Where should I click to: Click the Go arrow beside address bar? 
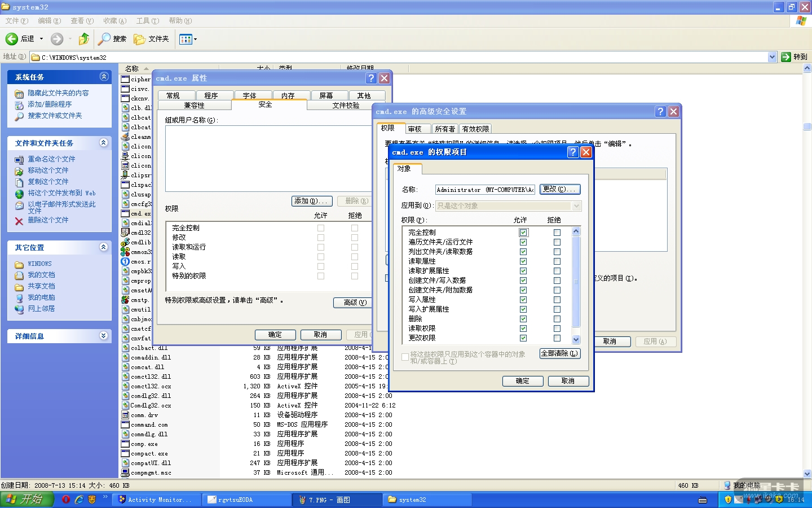tap(786, 57)
